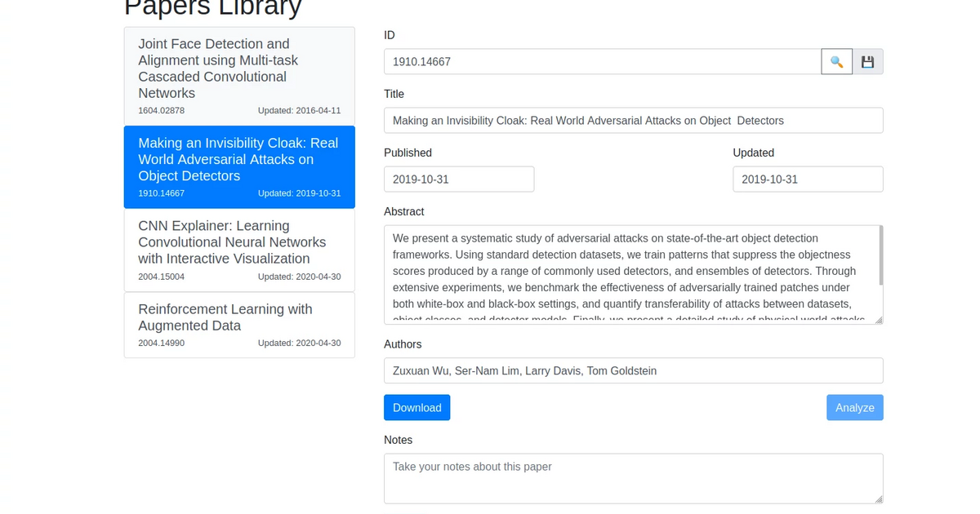This screenshot has width=980, height=514.
Task: Click the Abstract box resize handle
Action: [878, 319]
